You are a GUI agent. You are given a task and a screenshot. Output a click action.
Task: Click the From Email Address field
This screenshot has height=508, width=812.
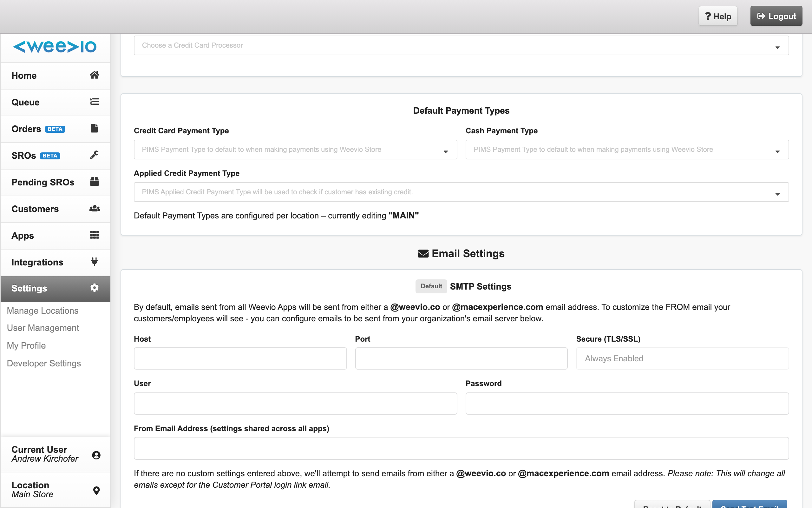(461, 448)
